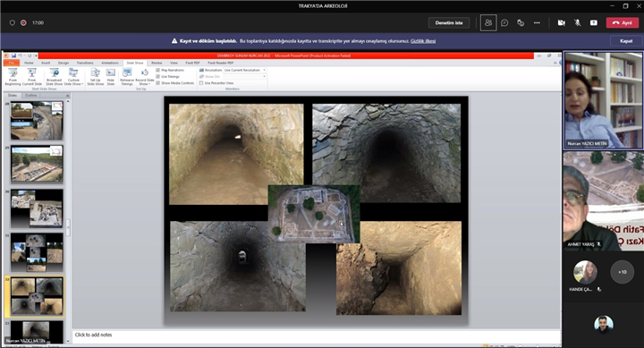Unmute the microphone icon
The image size is (644, 348).
pos(578,23)
